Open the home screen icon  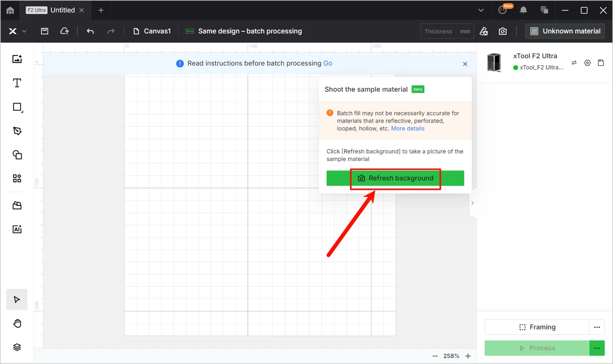(x=10, y=10)
